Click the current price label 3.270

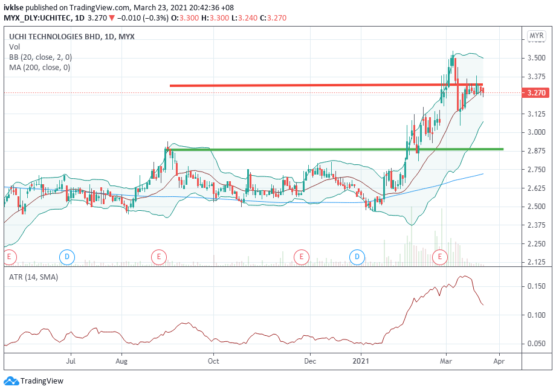pos(536,93)
